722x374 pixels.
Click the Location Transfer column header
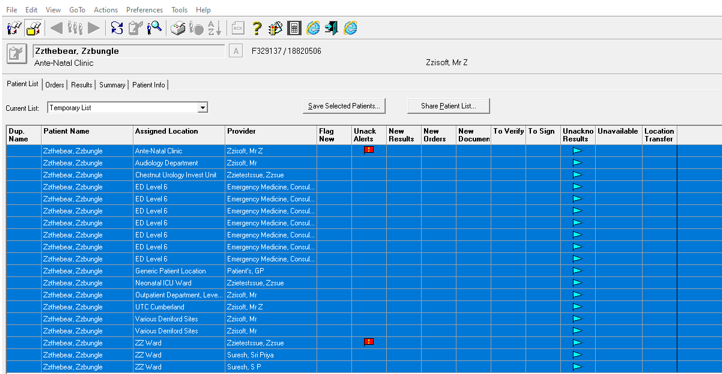[660, 135]
